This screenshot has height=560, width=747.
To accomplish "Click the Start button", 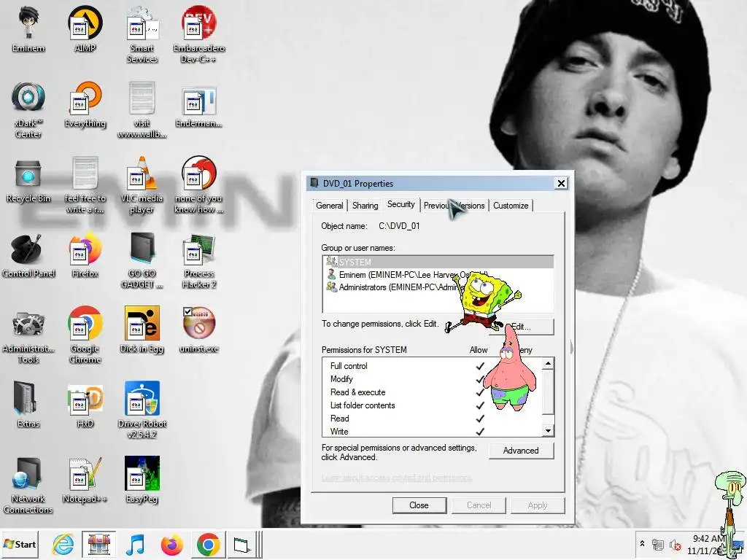I will [20, 544].
